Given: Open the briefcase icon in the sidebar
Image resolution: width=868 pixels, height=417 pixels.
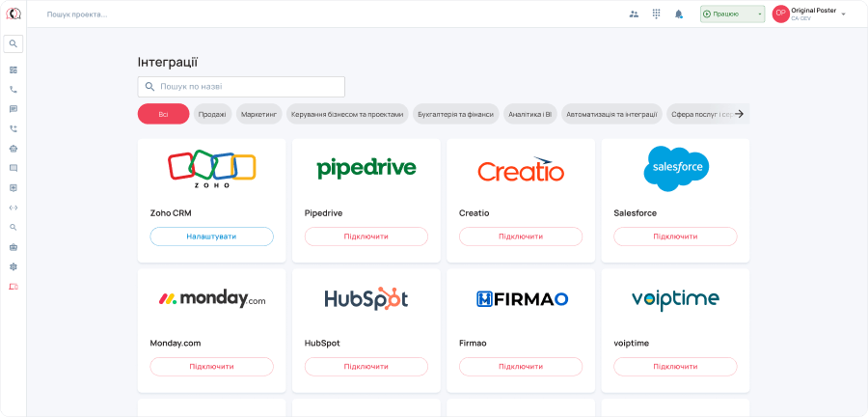Looking at the screenshot, I should [x=14, y=247].
